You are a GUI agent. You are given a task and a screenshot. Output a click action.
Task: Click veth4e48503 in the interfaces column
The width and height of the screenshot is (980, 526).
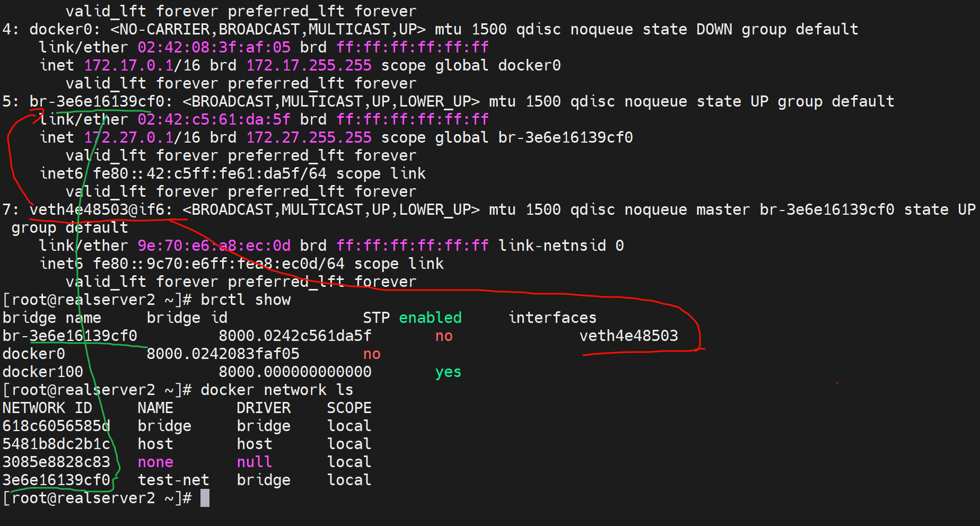tap(628, 336)
